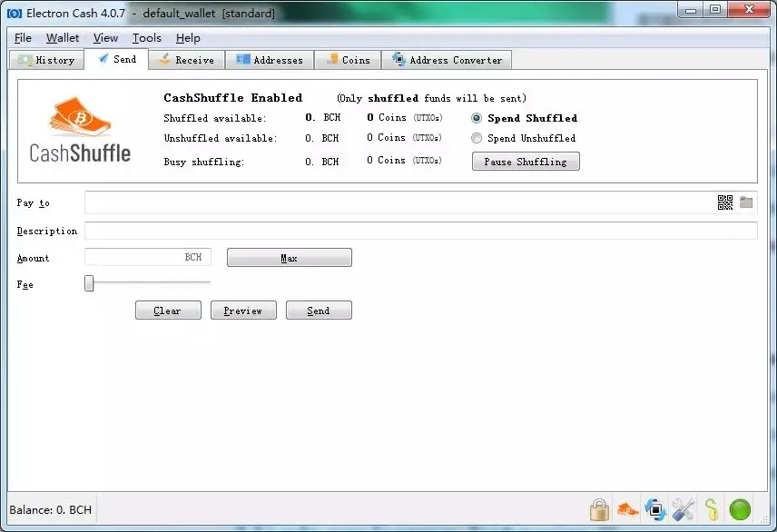The width and height of the screenshot is (777, 532).
Task: Click the Only shuffled funds notice
Action: click(431, 98)
